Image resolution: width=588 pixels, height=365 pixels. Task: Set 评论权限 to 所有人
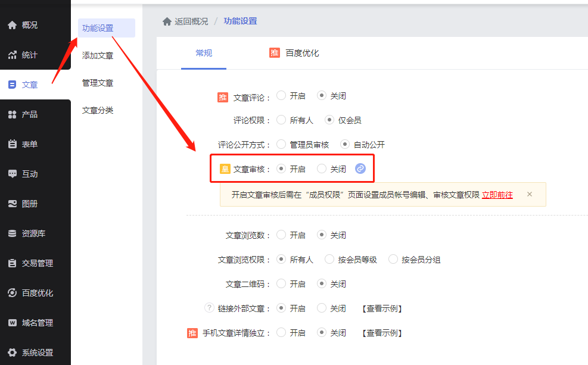point(281,120)
